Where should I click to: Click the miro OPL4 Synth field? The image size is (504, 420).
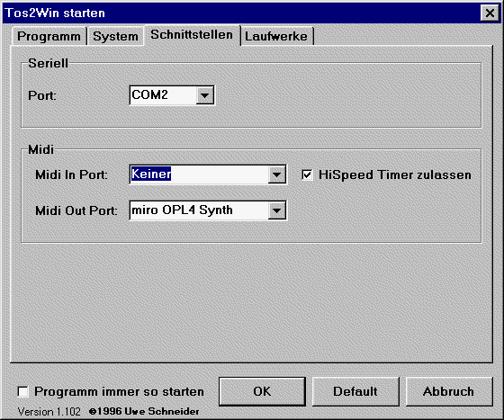(x=199, y=210)
